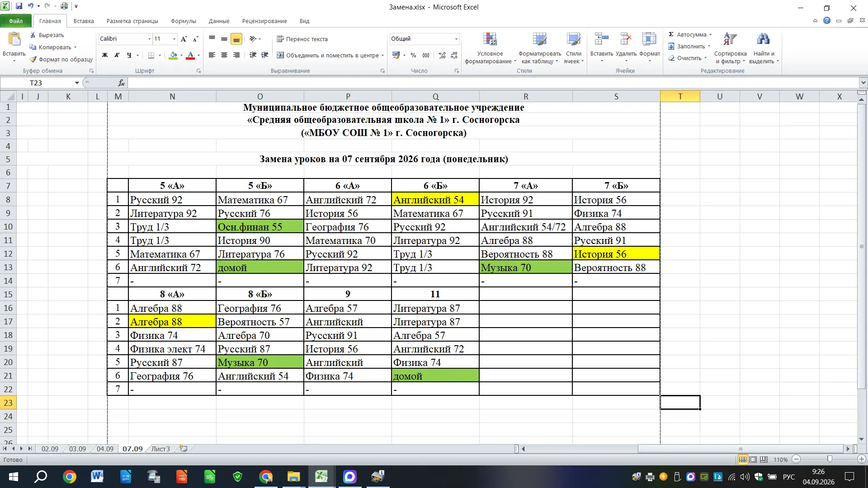868x488 pixels.
Task: Expand the Name Box dropdown arrow
Action: tap(77, 83)
